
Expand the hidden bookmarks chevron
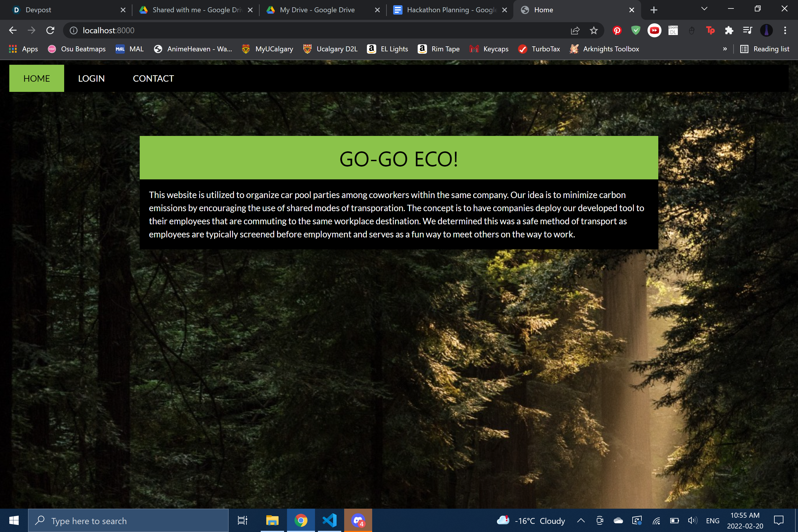pyautogui.click(x=725, y=49)
